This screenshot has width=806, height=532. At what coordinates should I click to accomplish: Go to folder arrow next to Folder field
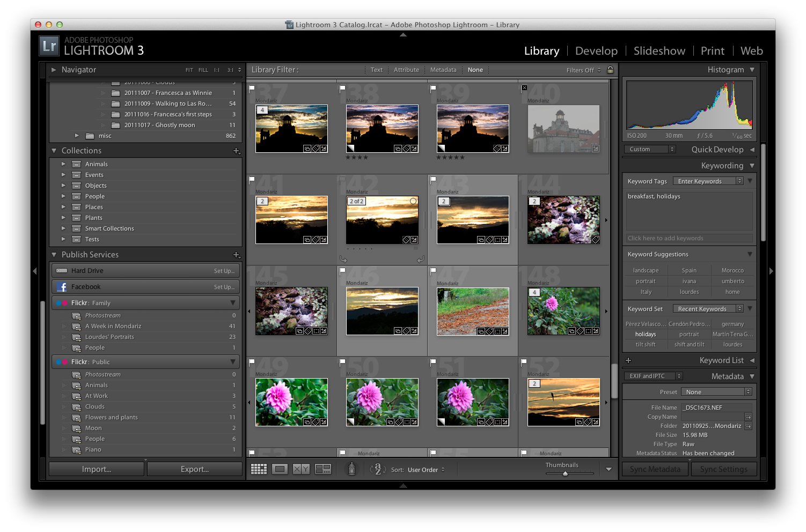click(x=748, y=426)
